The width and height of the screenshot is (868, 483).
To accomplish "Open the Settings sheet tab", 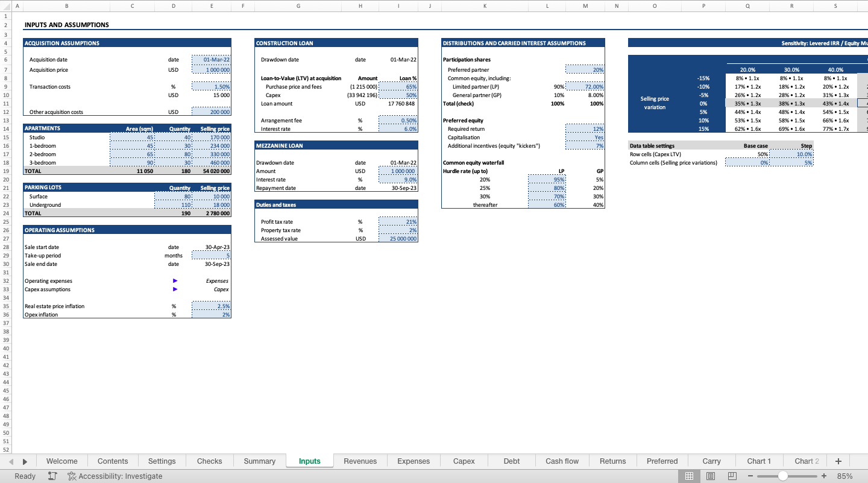I will pyautogui.click(x=162, y=461).
